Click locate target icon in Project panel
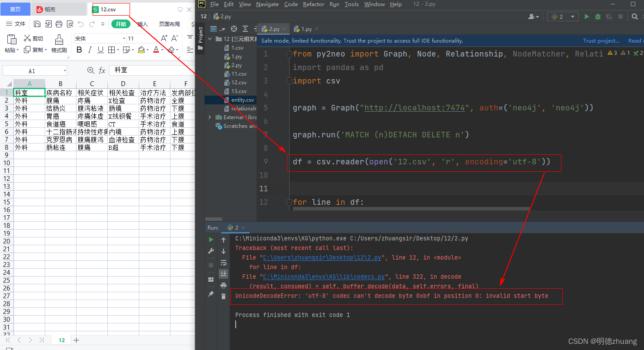 234,29
